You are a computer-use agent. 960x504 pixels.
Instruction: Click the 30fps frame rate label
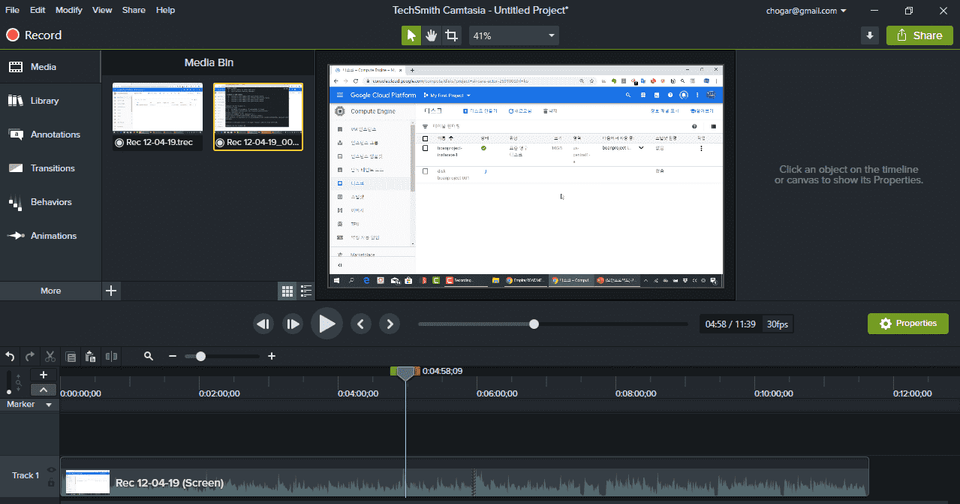click(x=778, y=324)
